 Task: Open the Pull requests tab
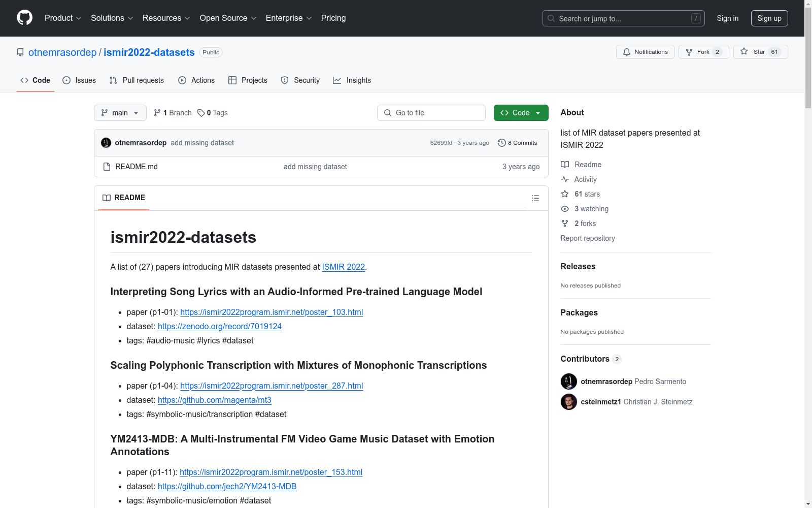(x=137, y=80)
